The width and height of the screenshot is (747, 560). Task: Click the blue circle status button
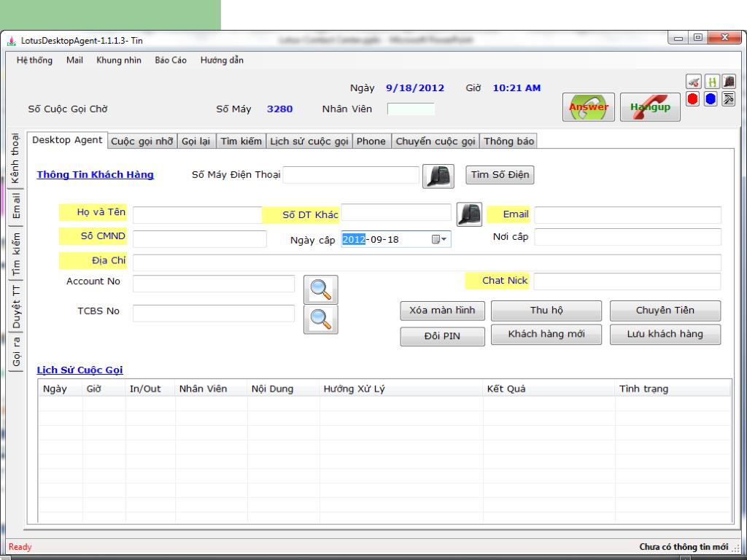click(x=711, y=99)
